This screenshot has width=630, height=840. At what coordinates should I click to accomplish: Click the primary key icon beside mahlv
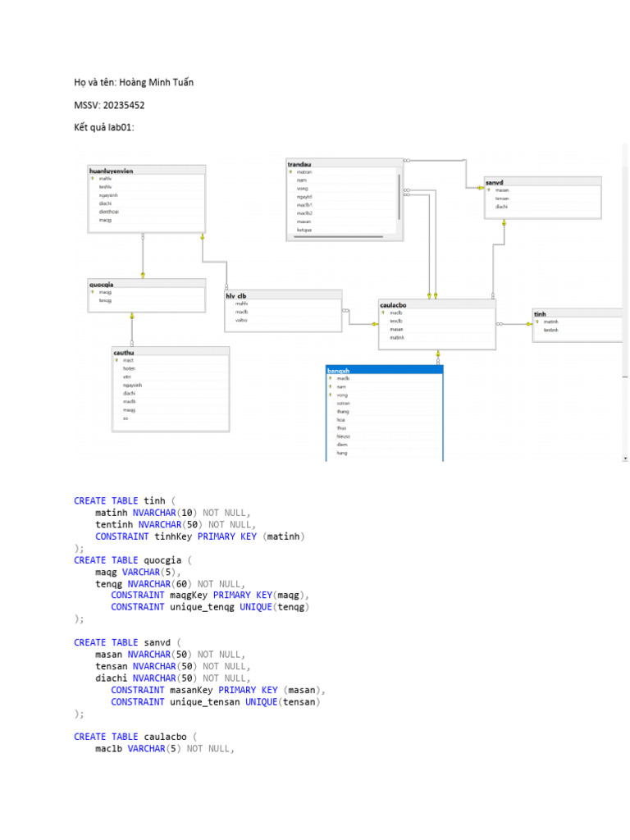93,178
